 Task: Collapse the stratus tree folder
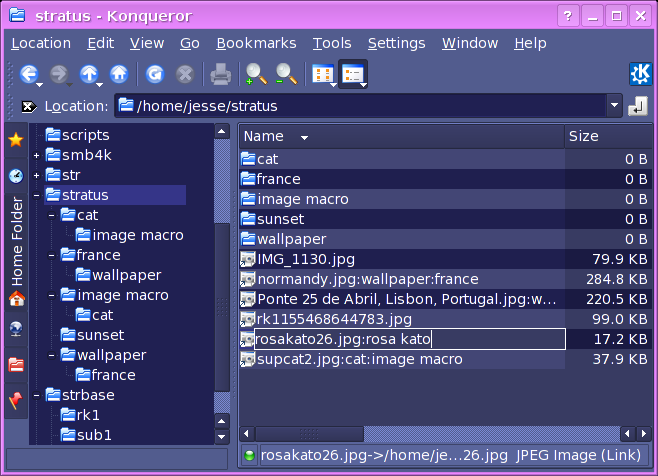(37, 196)
